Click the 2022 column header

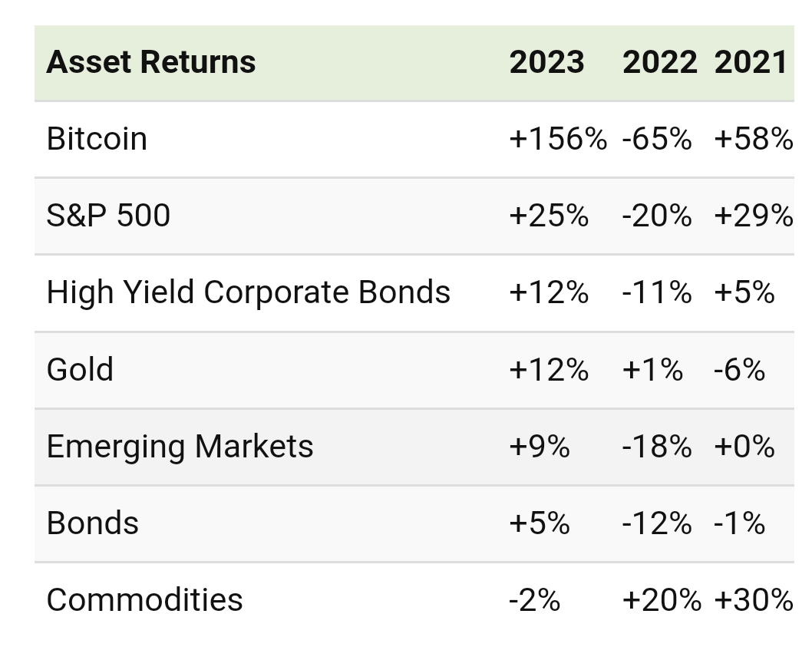point(659,62)
